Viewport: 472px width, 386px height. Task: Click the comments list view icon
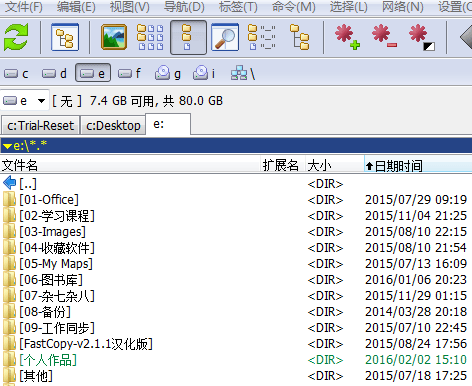coord(262,37)
